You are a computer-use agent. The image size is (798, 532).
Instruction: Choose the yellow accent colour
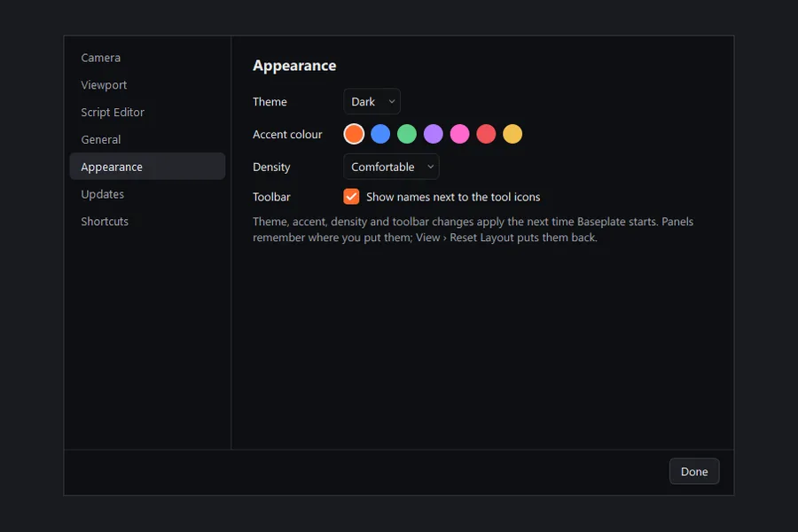(x=512, y=134)
